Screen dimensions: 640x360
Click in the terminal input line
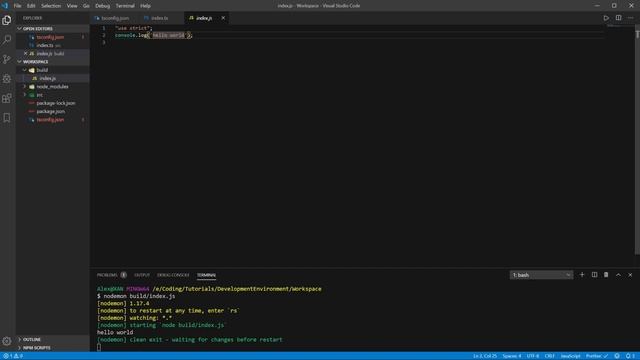[x=99, y=347]
